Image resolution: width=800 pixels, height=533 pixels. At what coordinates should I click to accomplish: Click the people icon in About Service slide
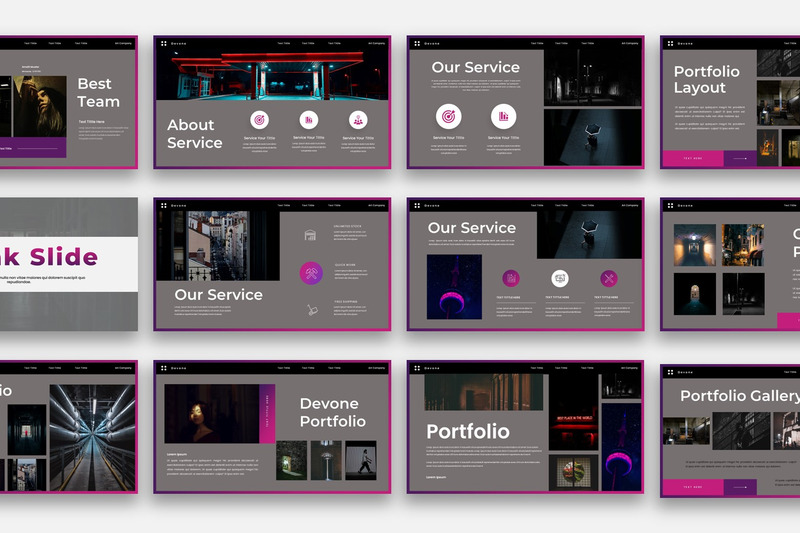pos(358,120)
